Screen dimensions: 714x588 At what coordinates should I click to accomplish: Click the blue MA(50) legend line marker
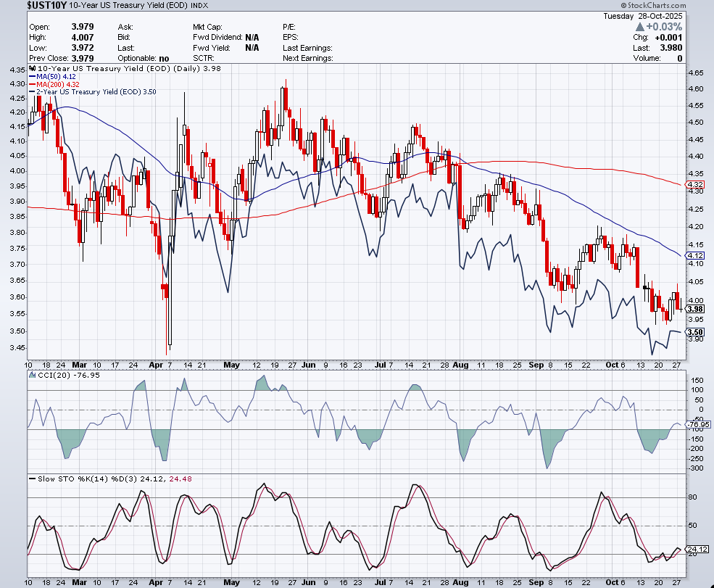[x=32, y=75]
